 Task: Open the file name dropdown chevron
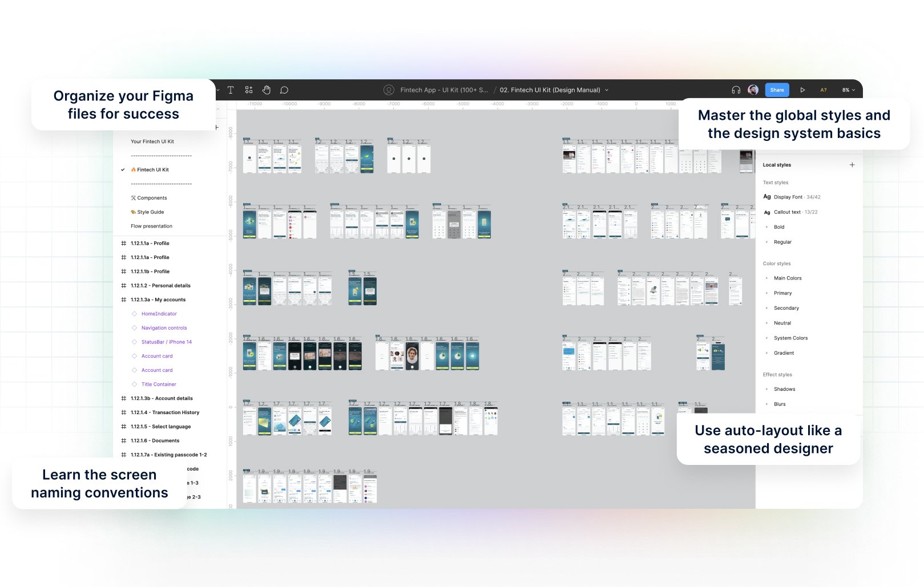(x=607, y=90)
